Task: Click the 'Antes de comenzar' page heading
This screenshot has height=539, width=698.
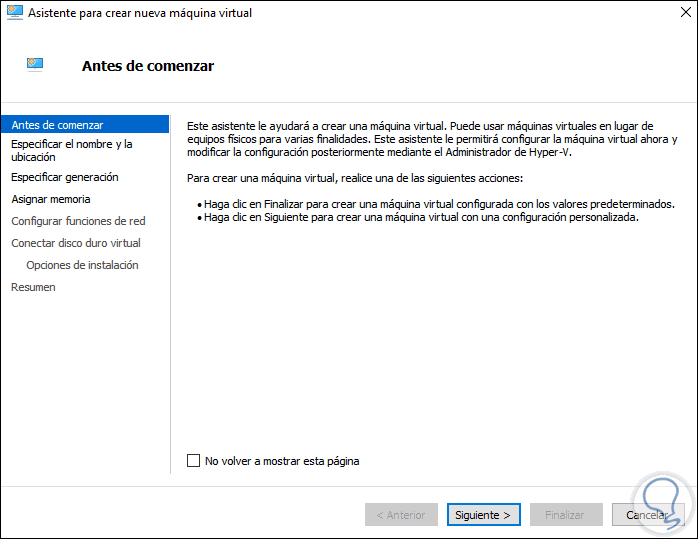Action: click(x=147, y=67)
